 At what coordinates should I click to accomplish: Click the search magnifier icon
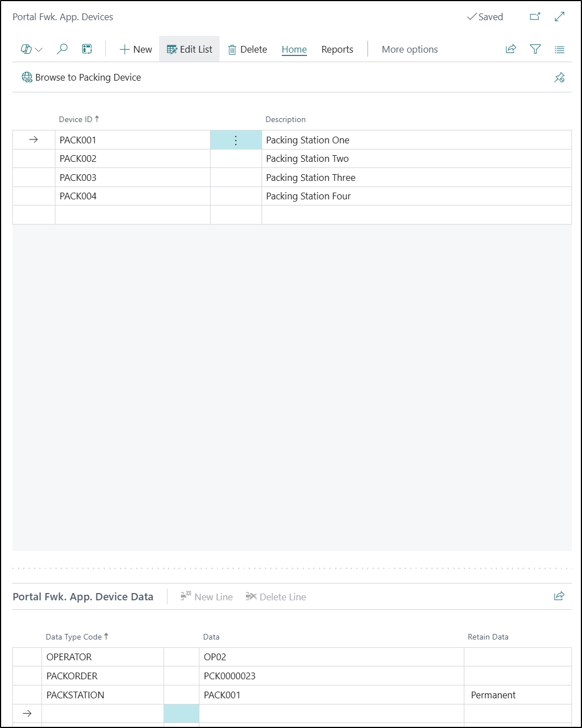coord(62,49)
